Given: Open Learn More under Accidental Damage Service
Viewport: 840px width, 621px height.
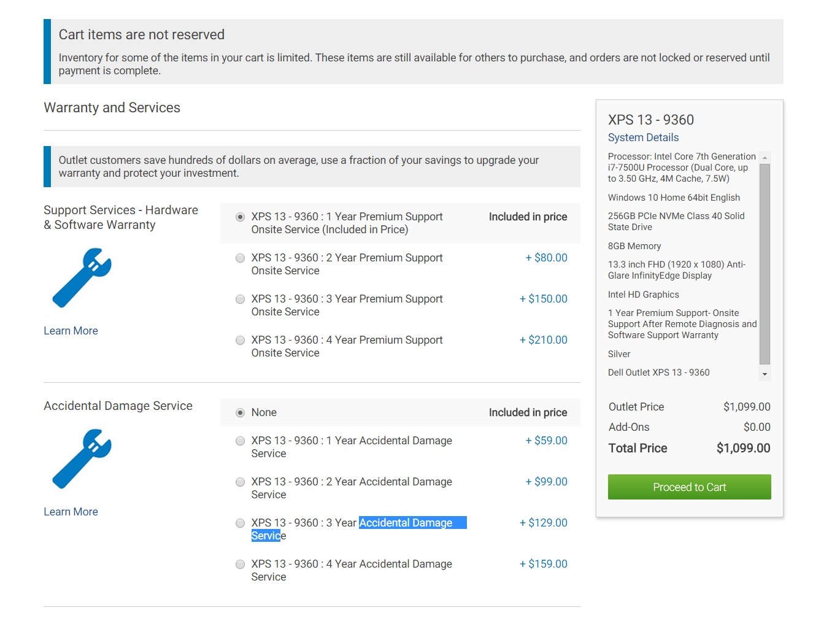Looking at the screenshot, I should (71, 512).
